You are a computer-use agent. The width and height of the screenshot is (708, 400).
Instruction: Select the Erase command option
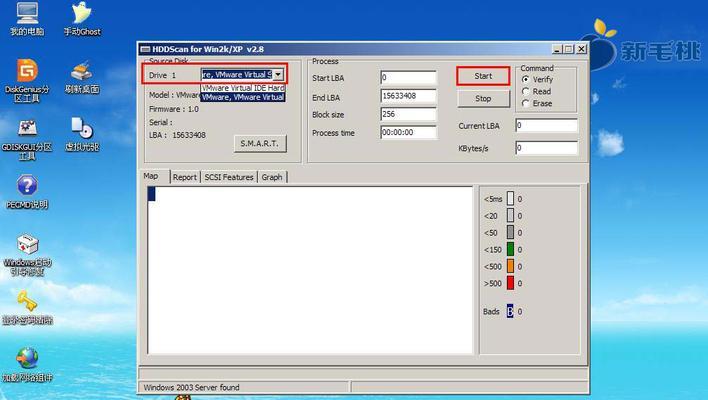[x=526, y=103]
